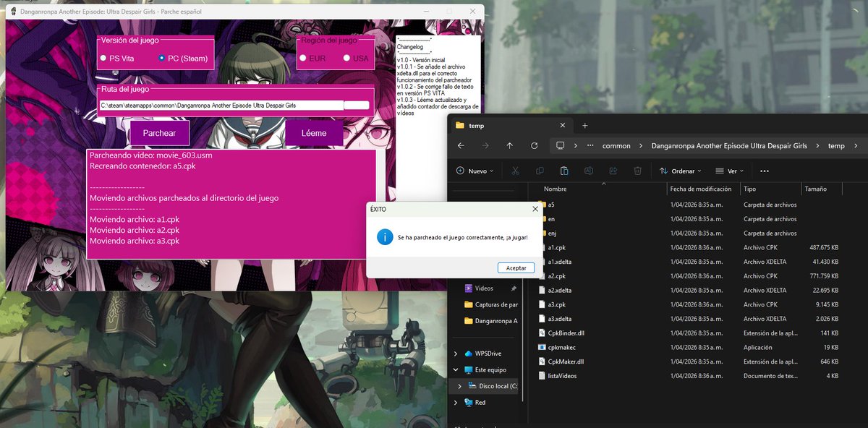Select the a2.xdelta file row
Screen dimensions: 868x428
coord(691,290)
